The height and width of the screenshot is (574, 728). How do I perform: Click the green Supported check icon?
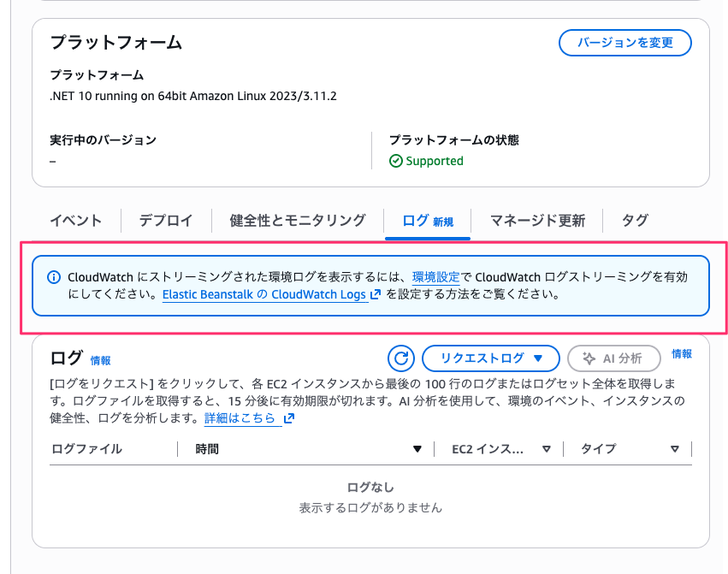point(396,161)
